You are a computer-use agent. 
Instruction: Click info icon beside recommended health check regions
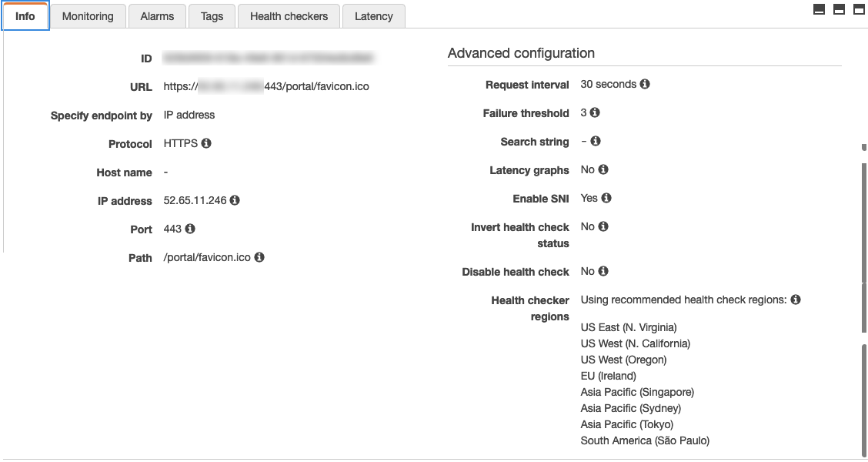click(796, 300)
